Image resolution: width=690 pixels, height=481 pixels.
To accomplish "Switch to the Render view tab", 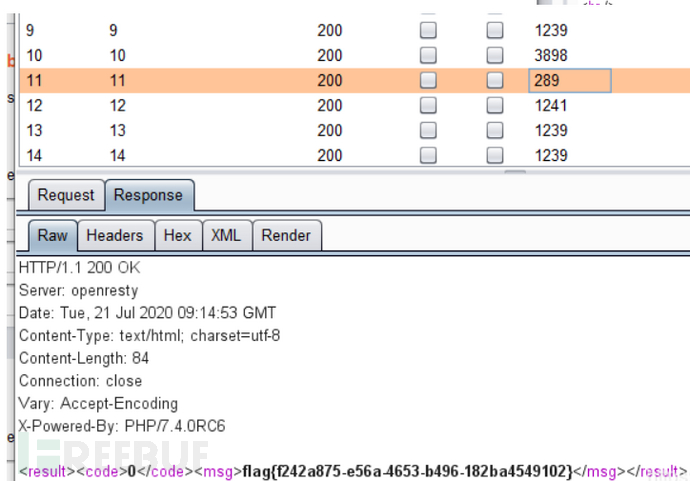I will (286, 235).
